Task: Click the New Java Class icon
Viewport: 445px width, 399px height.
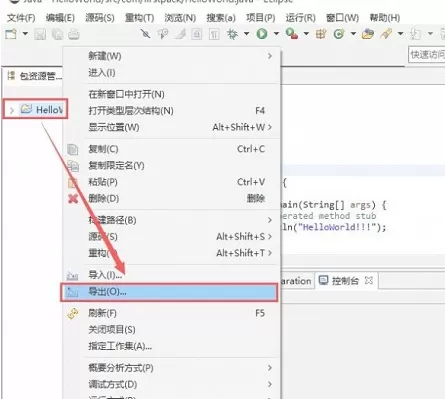Action: click(x=339, y=34)
